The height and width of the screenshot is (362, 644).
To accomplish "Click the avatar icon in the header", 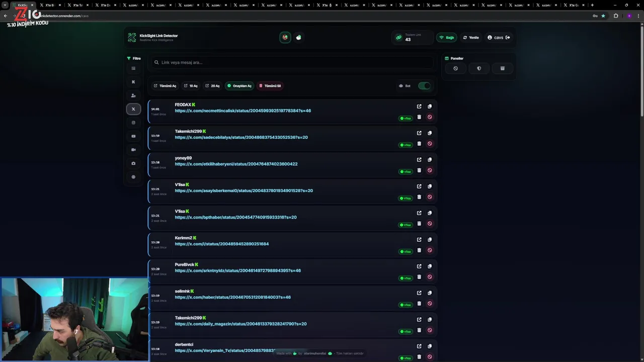I will coord(285,37).
